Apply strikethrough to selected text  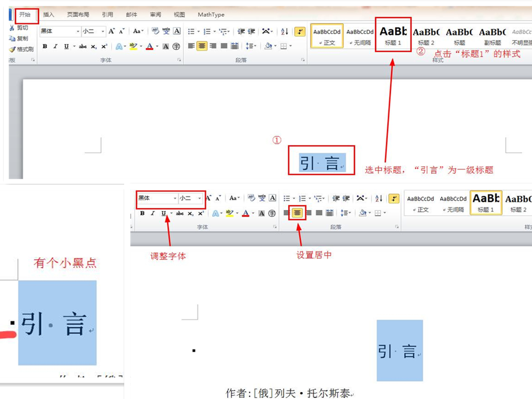pos(83,46)
